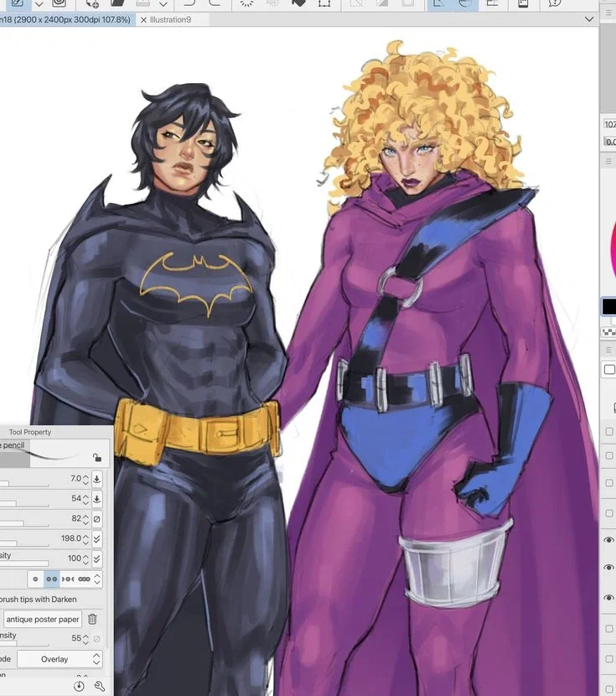This screenshot has width=616, height=696.
Task: Click the Tool Property panel title
Action: (x=29, y=432)
